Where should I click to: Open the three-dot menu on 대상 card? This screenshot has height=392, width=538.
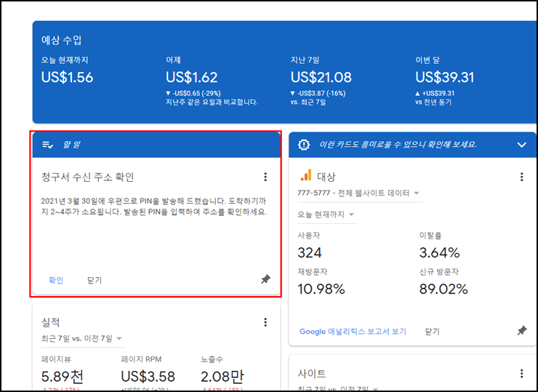[x=521, y=177]
